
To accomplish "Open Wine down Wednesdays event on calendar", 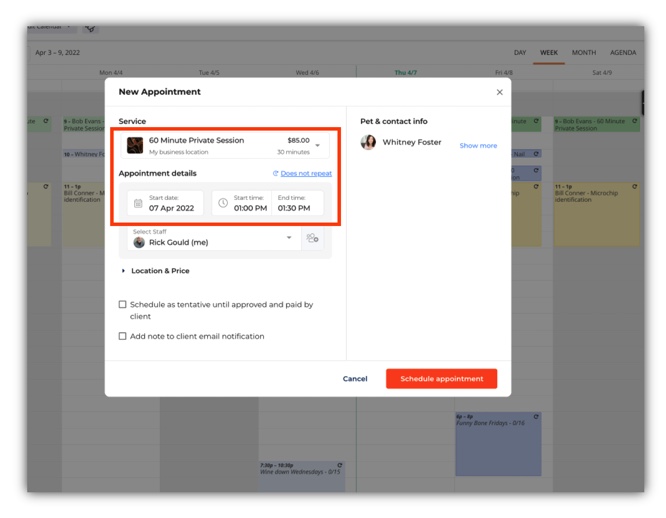I will [x=302, y=476].
